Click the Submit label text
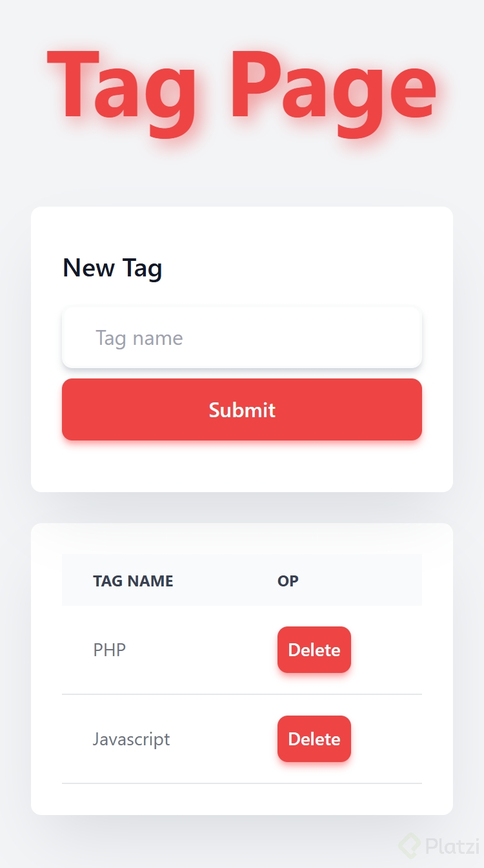 242,410
